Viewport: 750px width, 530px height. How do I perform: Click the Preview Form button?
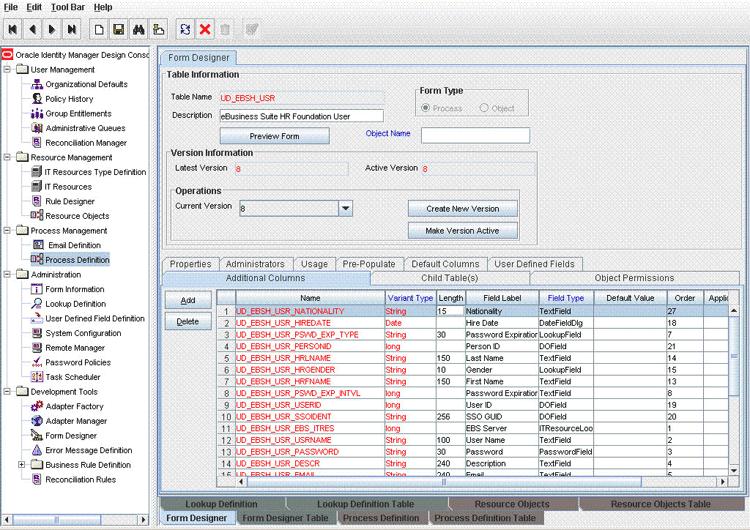(x=274, y=136)
